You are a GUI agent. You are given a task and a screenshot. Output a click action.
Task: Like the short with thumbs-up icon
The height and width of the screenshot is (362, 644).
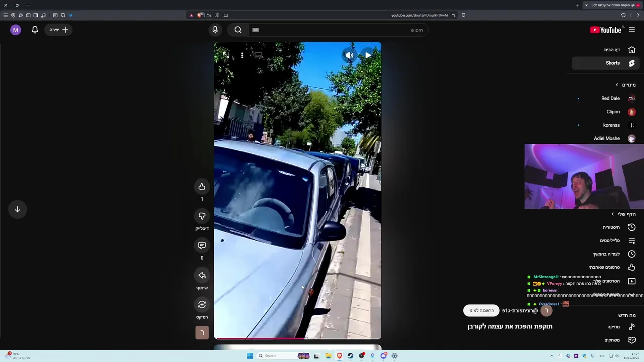[202, 187]
